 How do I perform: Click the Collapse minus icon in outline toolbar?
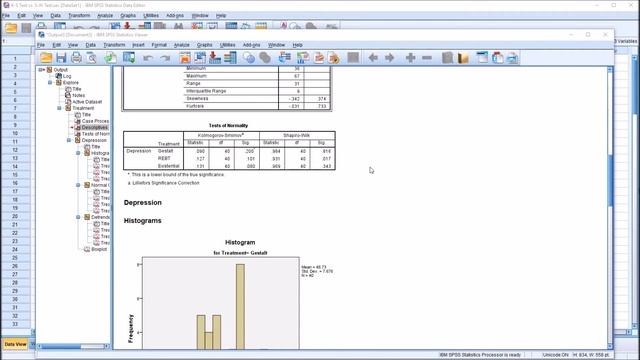pos(427,58)
